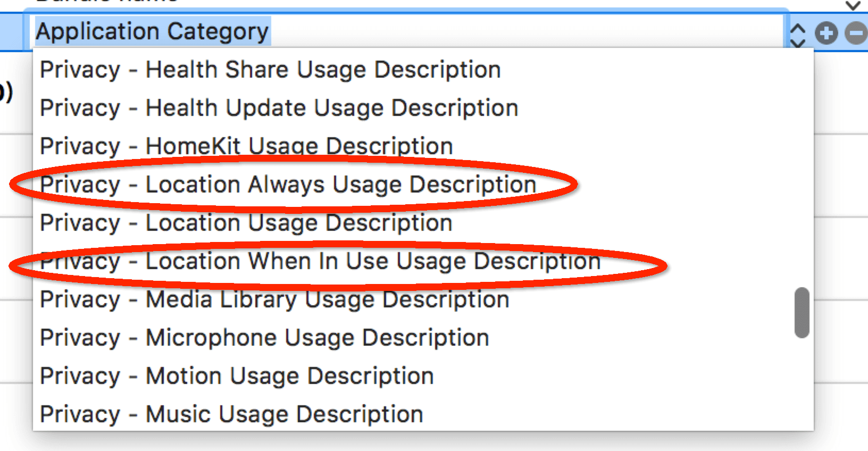Click chevron arrow above the minus button

pos(853,5)
